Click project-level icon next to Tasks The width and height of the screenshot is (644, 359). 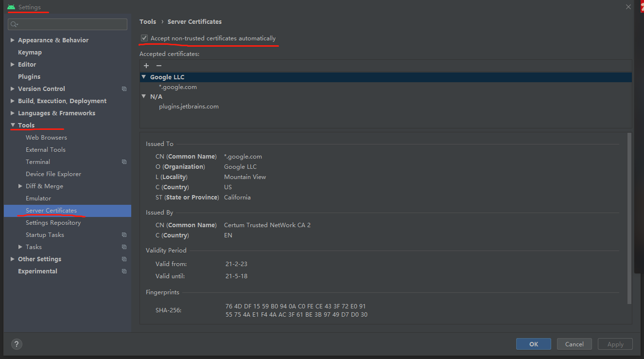pyautogui.click(x=124, y=247)
